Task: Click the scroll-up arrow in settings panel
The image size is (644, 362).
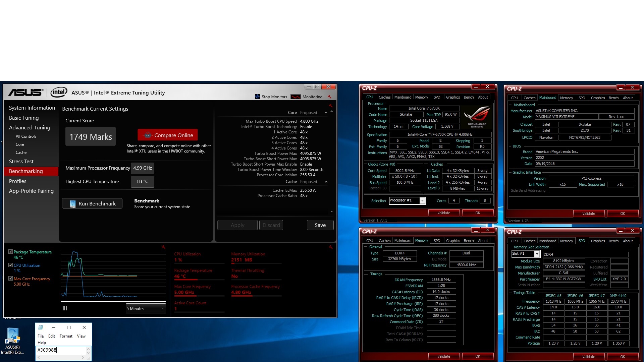Action: click(332, 111)
